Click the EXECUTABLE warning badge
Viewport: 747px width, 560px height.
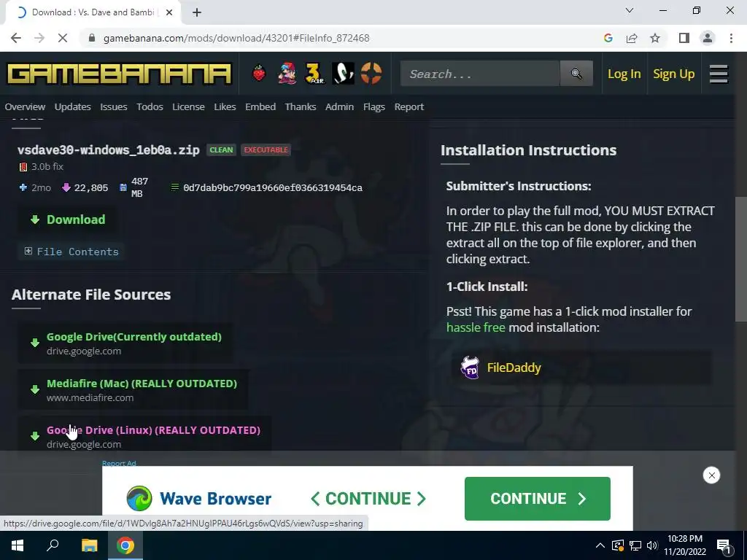pos(266,150)
